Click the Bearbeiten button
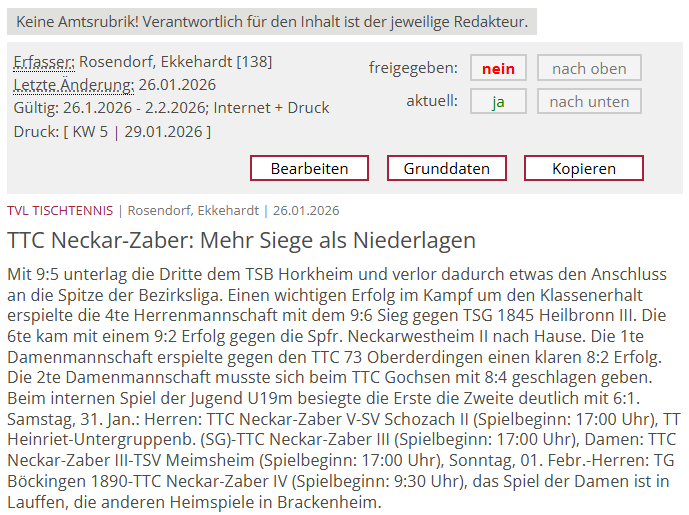The image size is (689, 515). (x=309, y=168)
